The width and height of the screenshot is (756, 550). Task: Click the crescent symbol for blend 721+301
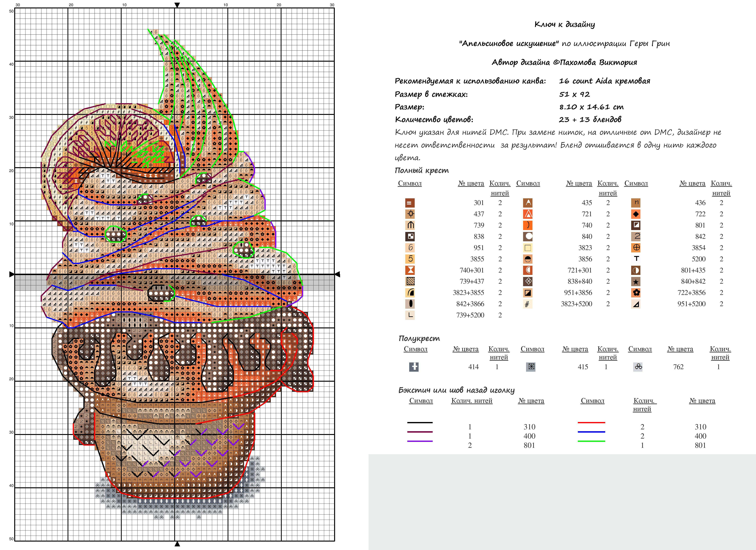pos(528,270)
